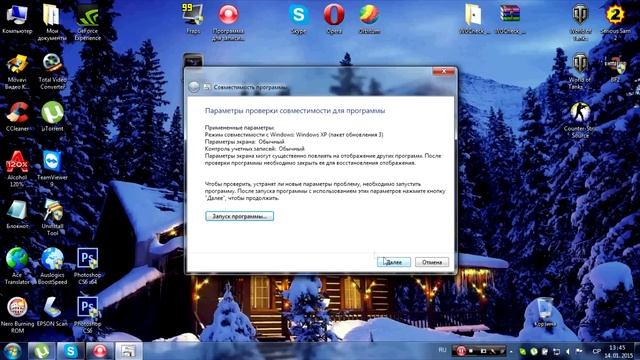640x360 pixels.
Task: Select the BF2 game icon
Action: pos(616,68)
